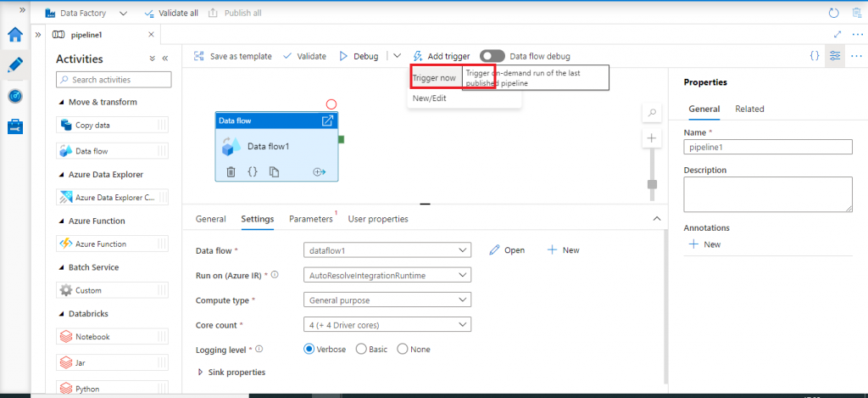Image resolution: width=868 pixels, height=398 pixels.
Task: Clone the Data flow1 activity
Action: [x=274, y=171]
